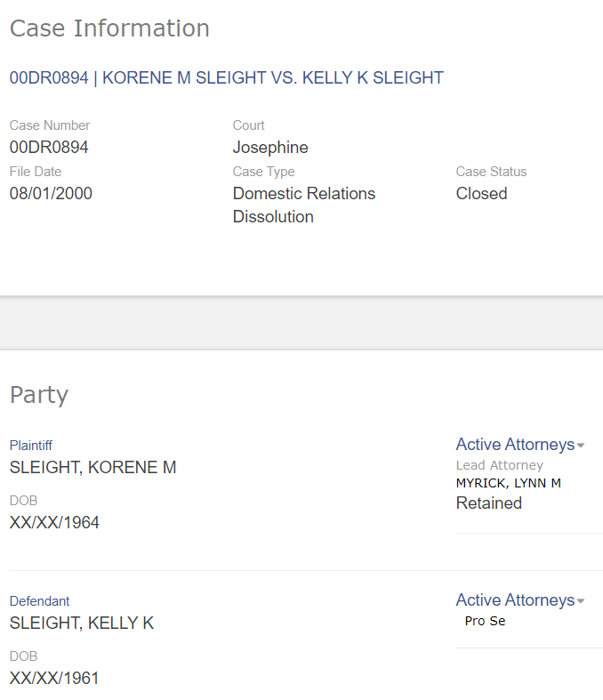This screenshot has width=603, height=700.
Task: Click the Party section heading
Action: click(x=39, y=395)
